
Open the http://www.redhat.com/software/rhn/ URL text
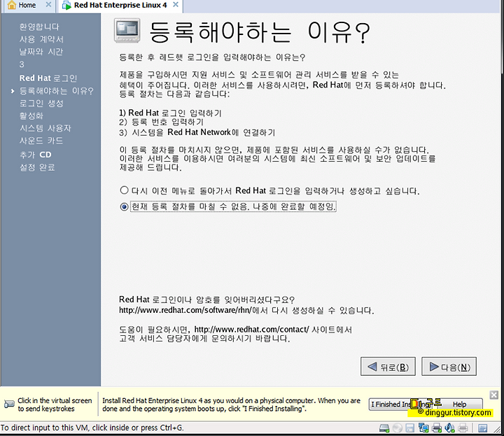coord(185,310)
